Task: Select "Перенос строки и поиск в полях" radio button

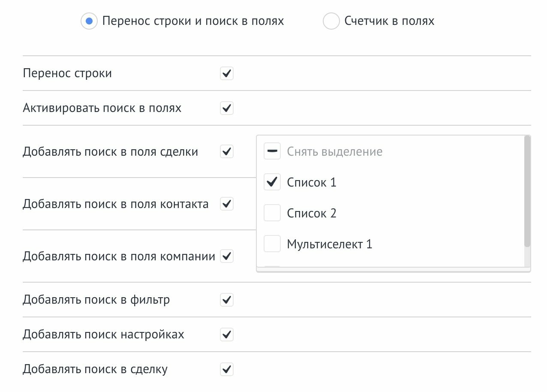Action: click(89, 21)
